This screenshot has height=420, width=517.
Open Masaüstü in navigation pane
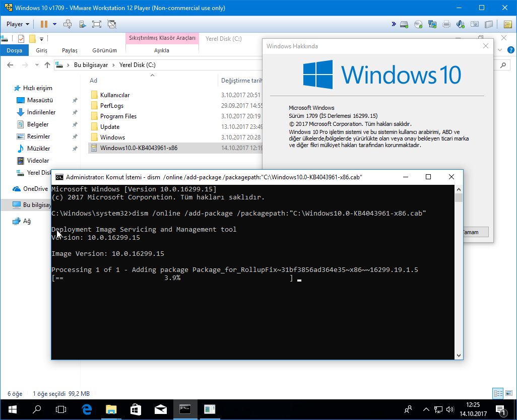(x=40, y=100)
